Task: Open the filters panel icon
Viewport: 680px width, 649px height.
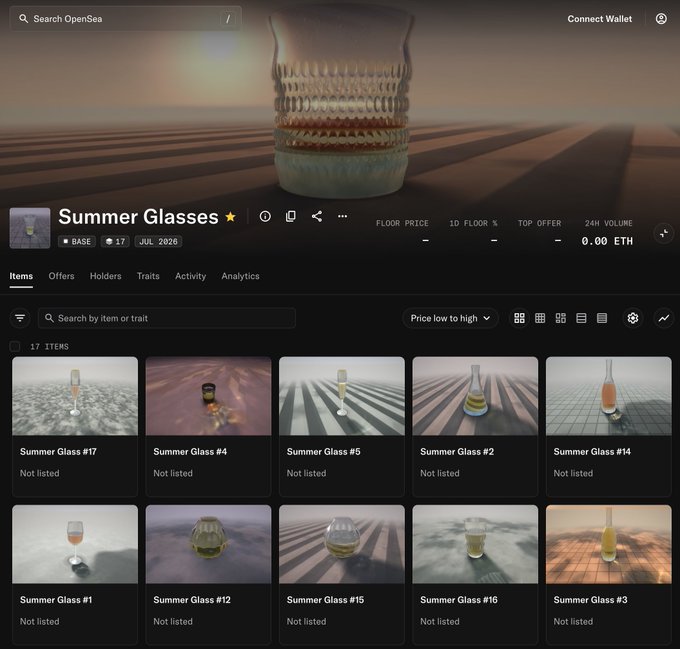Action: click(20, 318)
